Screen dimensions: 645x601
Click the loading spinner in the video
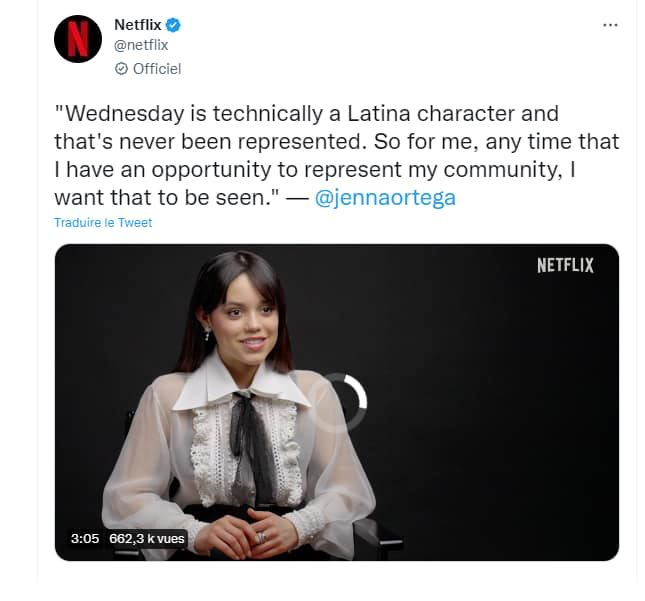[x=343, y=400]
